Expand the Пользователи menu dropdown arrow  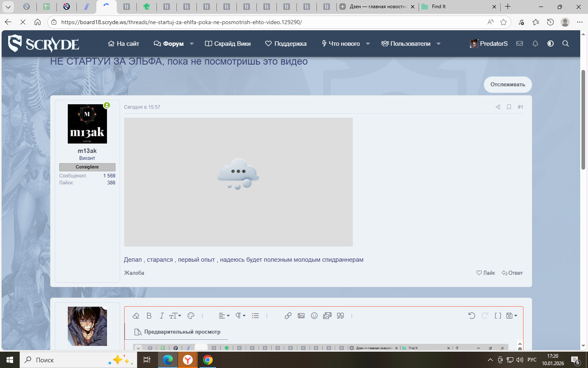pos(439,44)
